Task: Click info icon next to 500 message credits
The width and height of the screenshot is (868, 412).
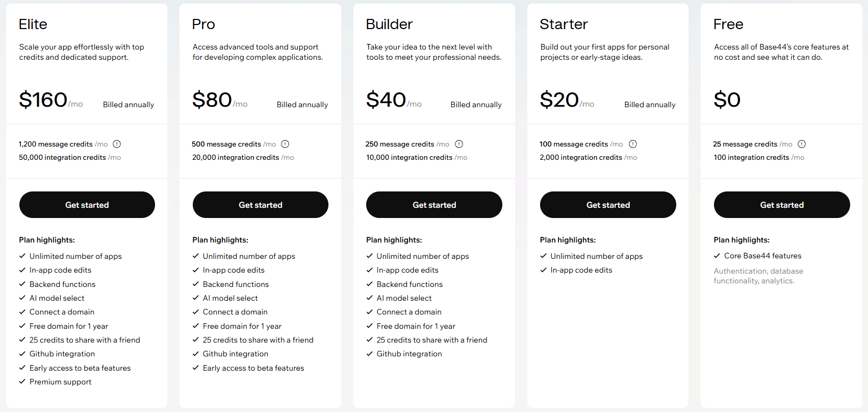Action: (x=285, y=144)
